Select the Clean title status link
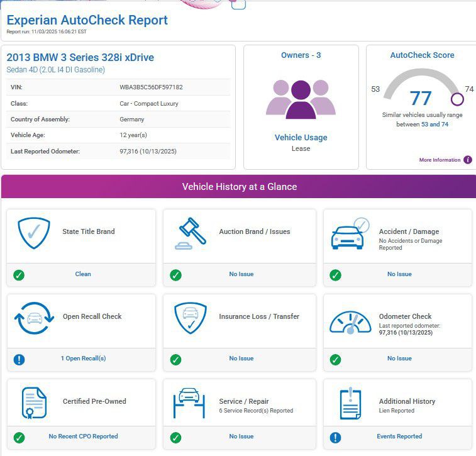This screenshot has height=456, width=476. tap(83, 274)
